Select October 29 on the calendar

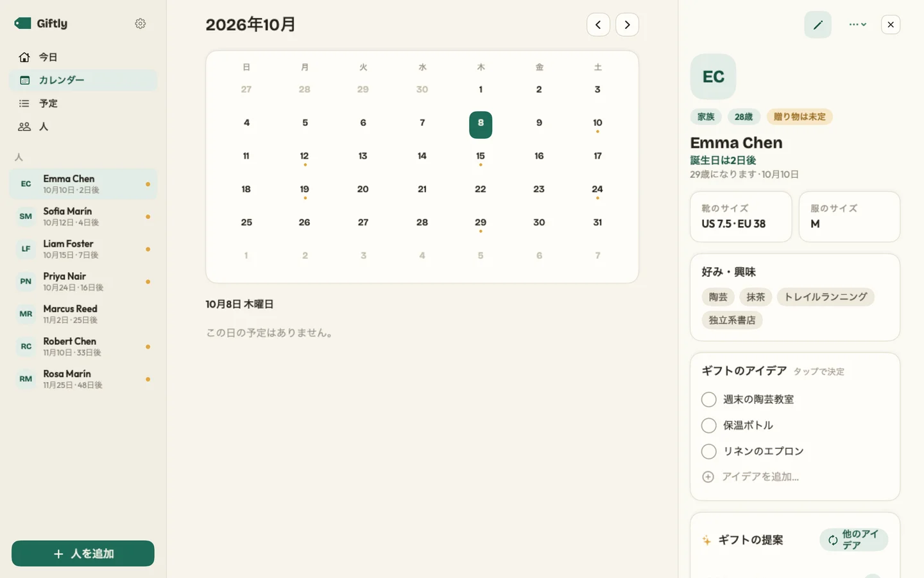481,224
